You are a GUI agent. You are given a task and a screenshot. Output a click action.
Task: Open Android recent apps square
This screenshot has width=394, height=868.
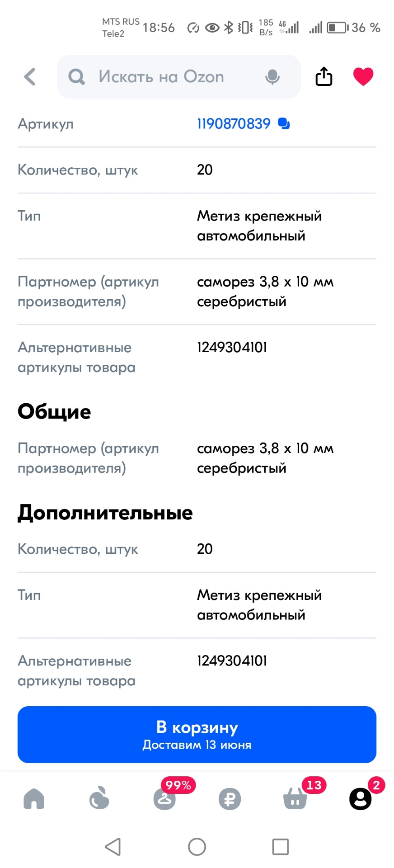(x=280, y=847)
